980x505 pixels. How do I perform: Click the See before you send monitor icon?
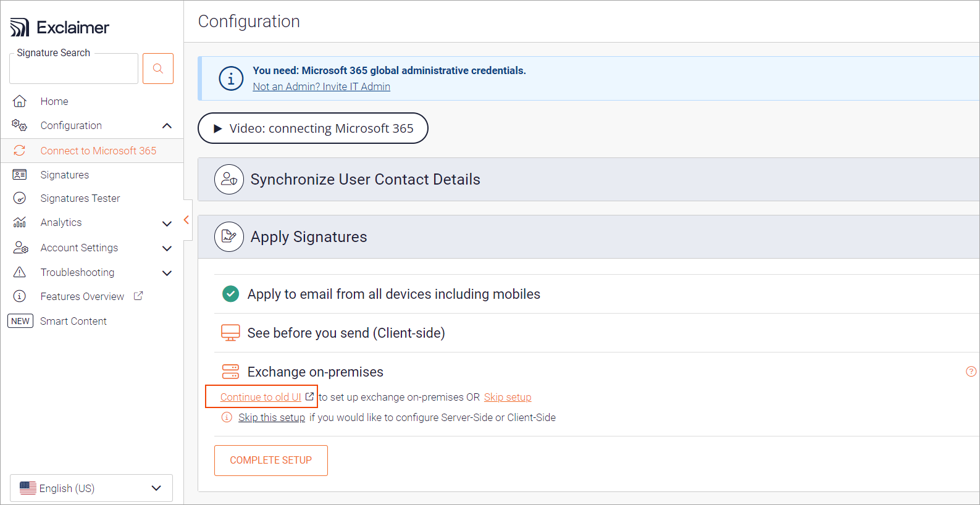[x=230, y=333]
